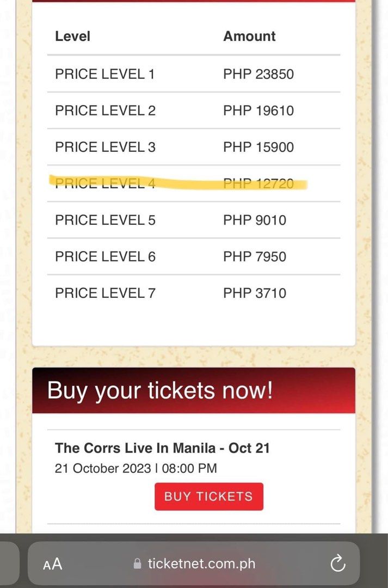Open text size options via AA control
388x588 pixels.
[53, 564]
